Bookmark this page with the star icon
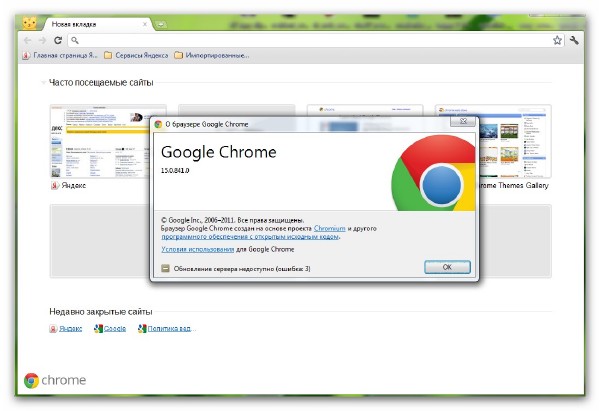Image resolution: width=600 pixels, height=411 pixels. click(557, 40)
